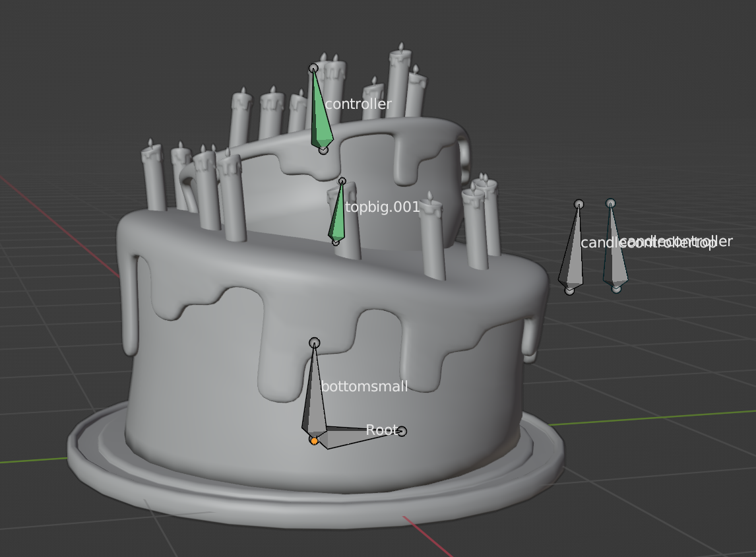
Task: Click the "topbig.001" bone name label
Action: coord(383,207)
